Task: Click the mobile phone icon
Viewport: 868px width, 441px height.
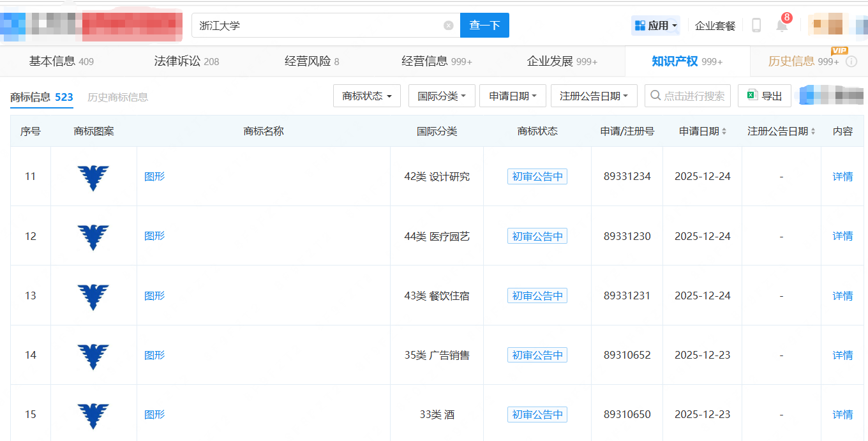Action: click(756, 26)
